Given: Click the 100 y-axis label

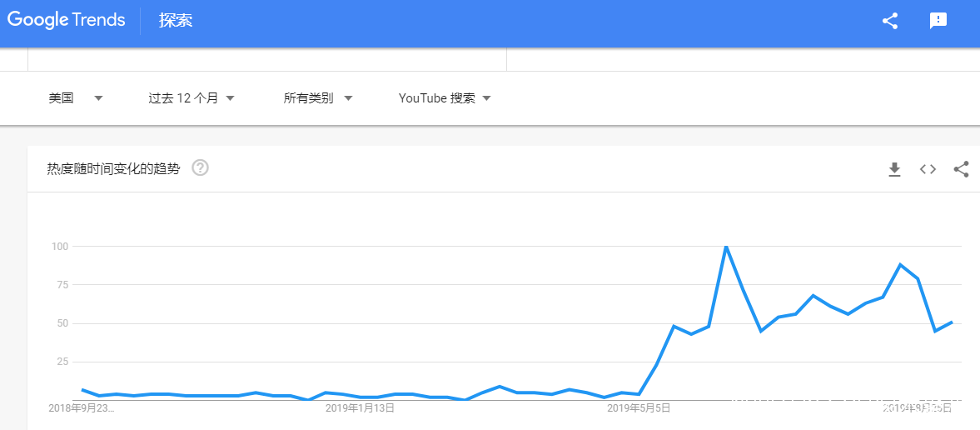Looking at the screenshot, I should click(x=58, y=247).
